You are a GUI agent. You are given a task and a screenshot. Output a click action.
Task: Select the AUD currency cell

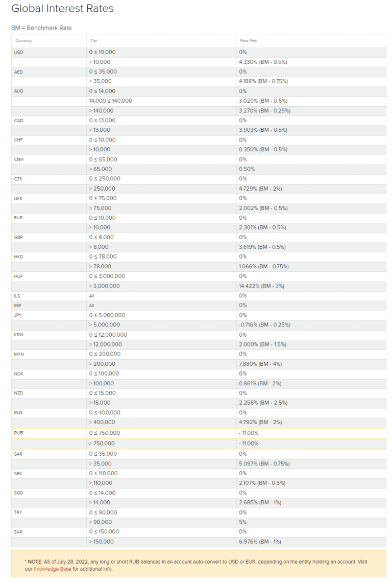coord(19,91)
